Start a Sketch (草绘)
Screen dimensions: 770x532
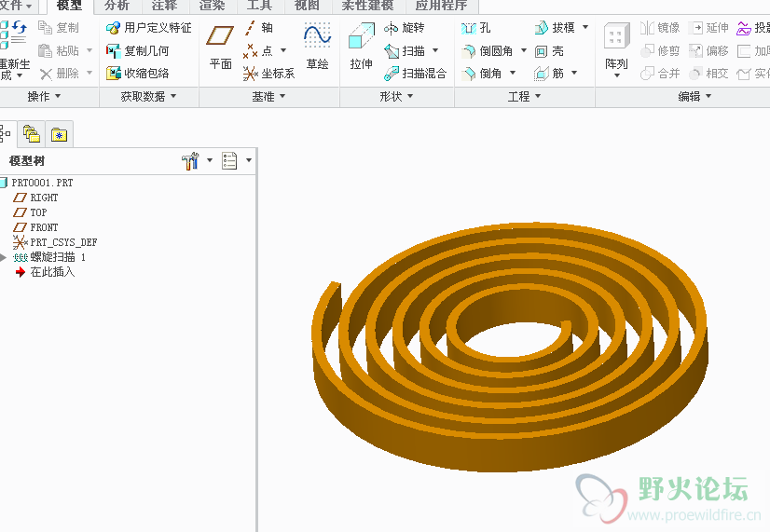(317, 48)
